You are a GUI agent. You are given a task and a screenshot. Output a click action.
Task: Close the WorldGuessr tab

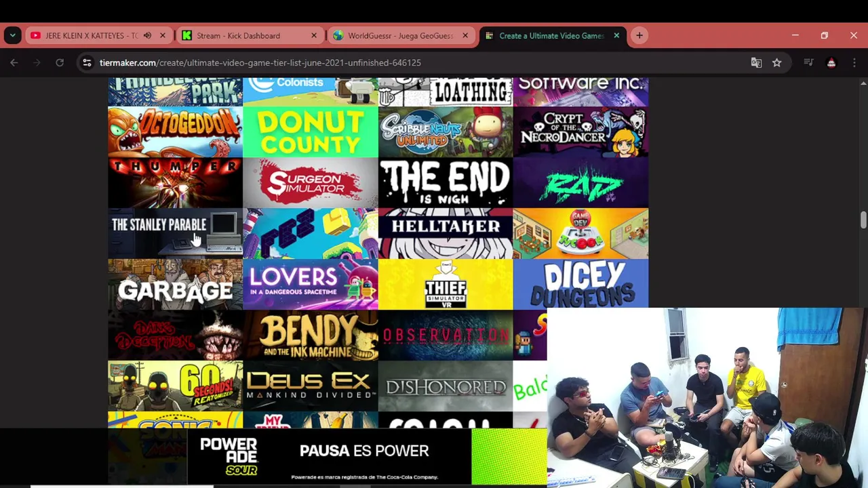point(465,35)
